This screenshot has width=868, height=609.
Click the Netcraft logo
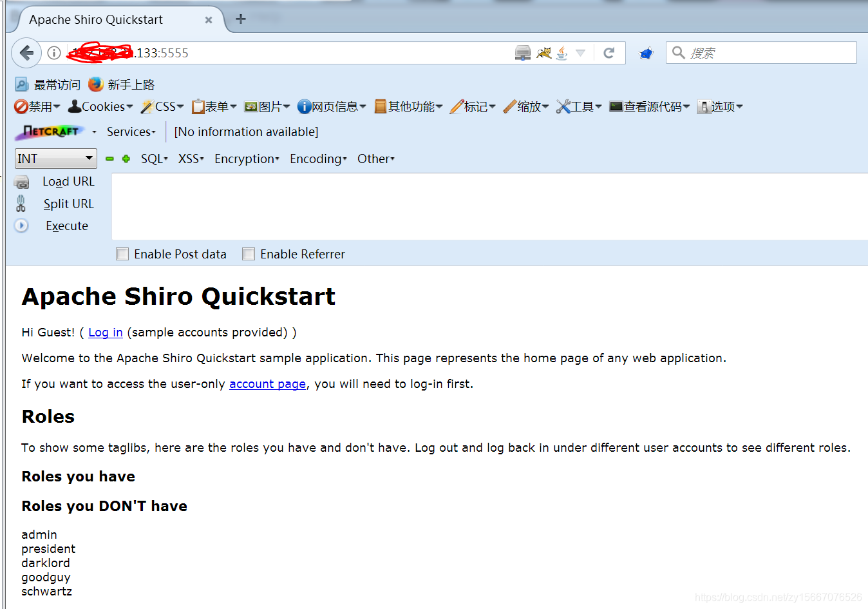pyautogui.click(x=50, y=132)
